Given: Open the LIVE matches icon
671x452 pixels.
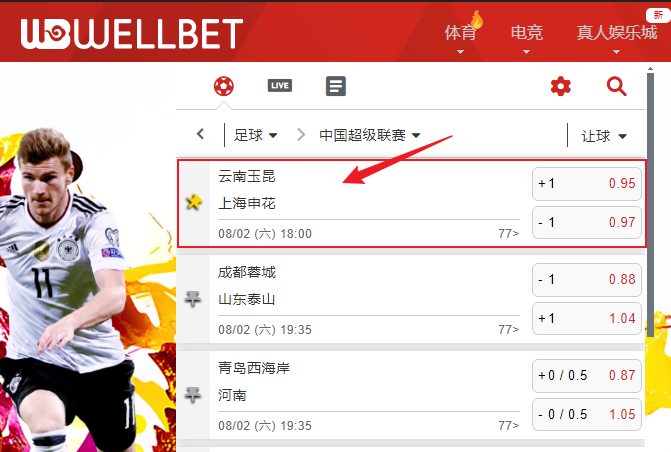Looking at the screenshot, I should point(280,86).
